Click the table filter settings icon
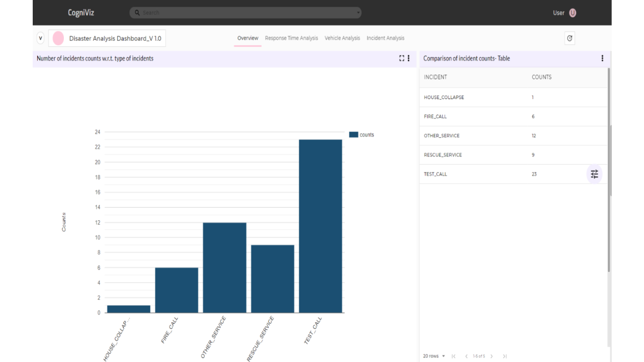This screenshot has height=362, width=644. click(x=595, y=174)
